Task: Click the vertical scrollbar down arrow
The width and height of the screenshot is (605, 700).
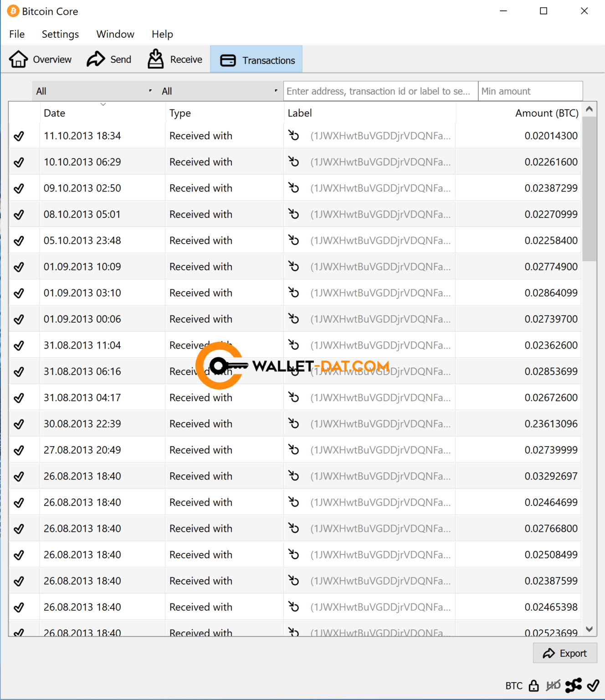Action: tap(589, 629)
